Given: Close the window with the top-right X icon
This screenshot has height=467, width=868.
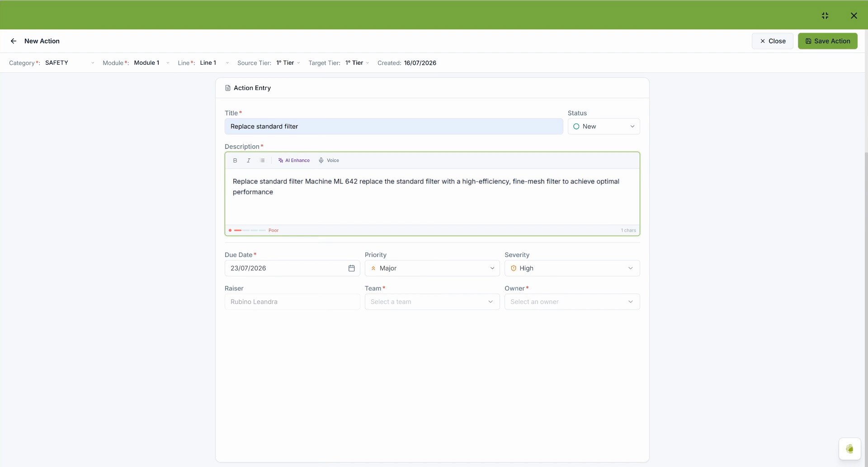Looking at the screenshot, I should [x=854, y=15].
